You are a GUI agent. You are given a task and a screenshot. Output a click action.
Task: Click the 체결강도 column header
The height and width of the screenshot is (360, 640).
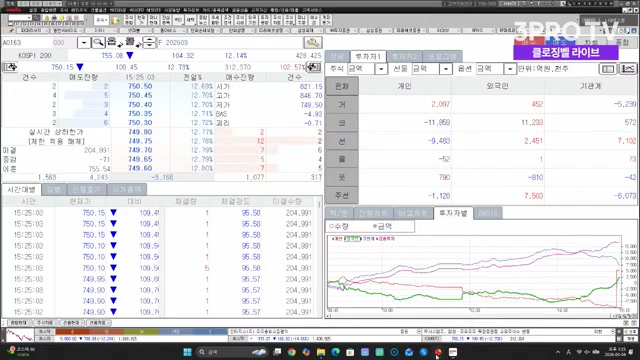[235, 201]
